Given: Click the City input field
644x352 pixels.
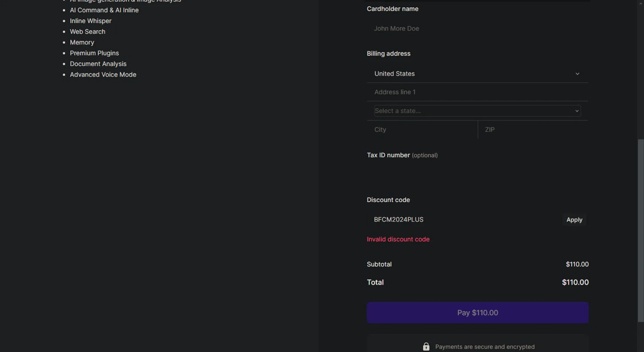Looking at the screenshot, I should [x=422, y=130].
